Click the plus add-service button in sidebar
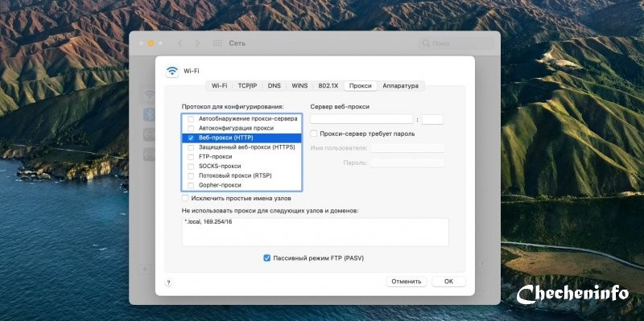The image size is (644, 321). click(145, 270)
